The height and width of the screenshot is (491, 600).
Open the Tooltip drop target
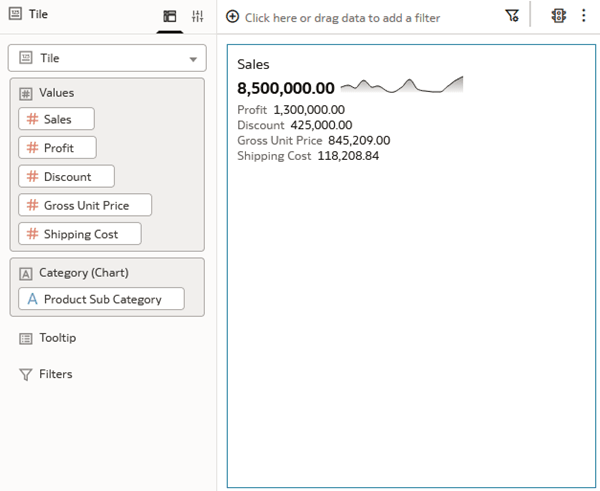pos(57,338)
